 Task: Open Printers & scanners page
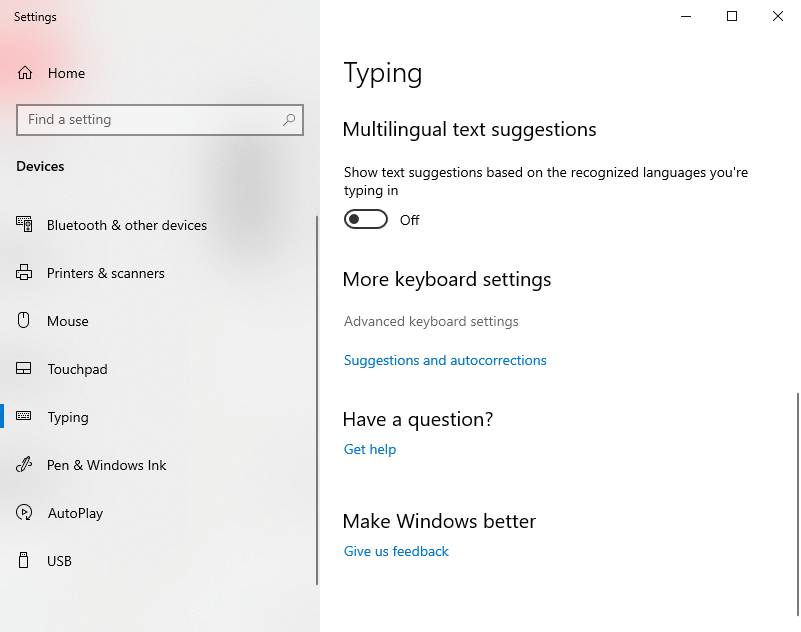[106, 273]
